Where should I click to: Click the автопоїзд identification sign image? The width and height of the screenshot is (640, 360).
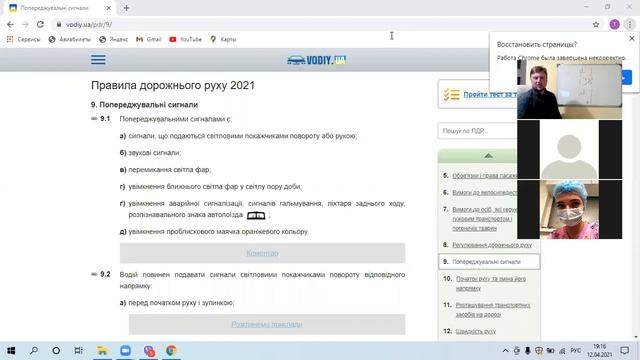[x=256, y=215]
